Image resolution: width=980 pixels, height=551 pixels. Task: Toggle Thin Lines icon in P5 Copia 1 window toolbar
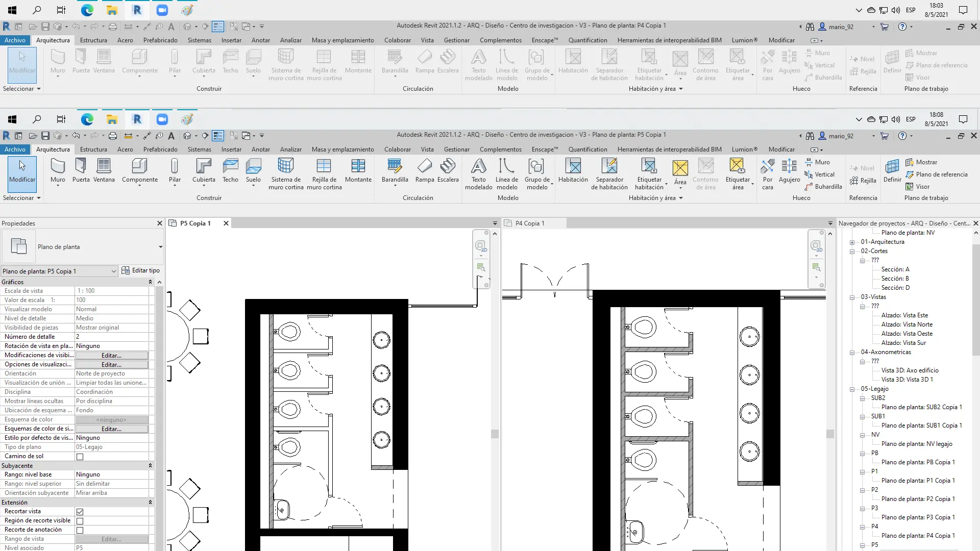pos(218,136)
